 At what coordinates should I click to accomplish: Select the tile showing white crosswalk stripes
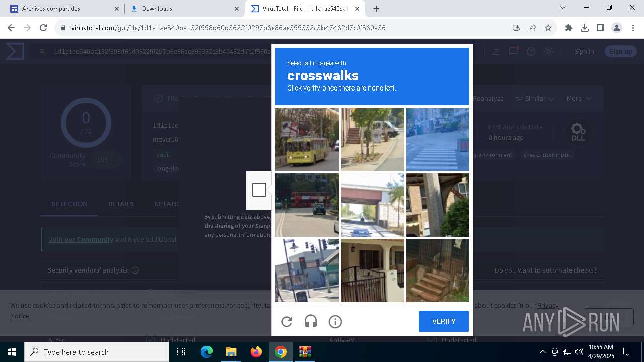(438, 140)
